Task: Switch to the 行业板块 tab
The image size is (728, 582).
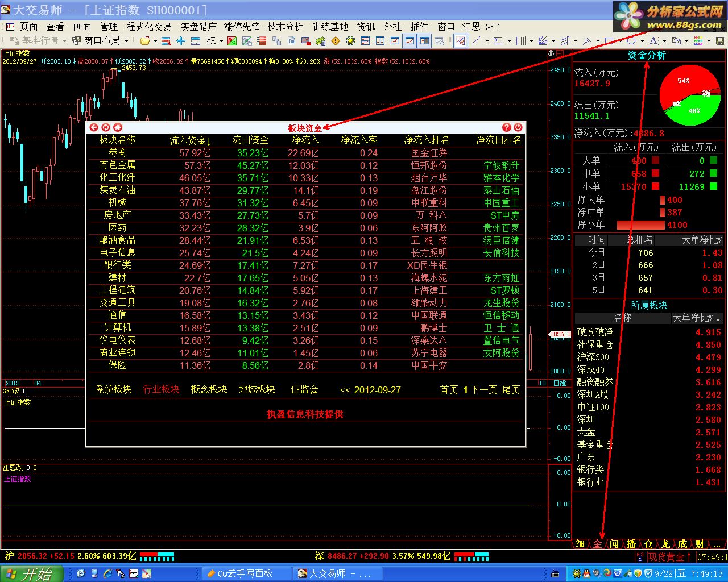Action: (161, 389)
